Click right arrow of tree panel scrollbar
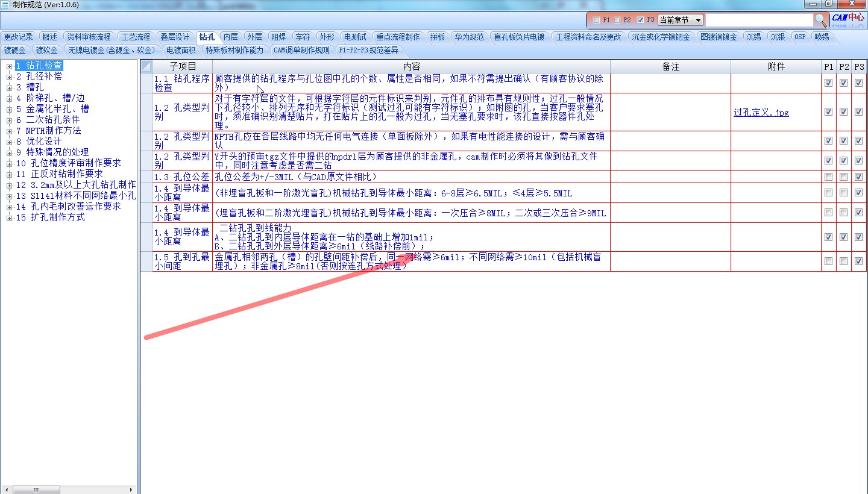The width and height of the screenshot is (868, 494). (x=132, y=490)
